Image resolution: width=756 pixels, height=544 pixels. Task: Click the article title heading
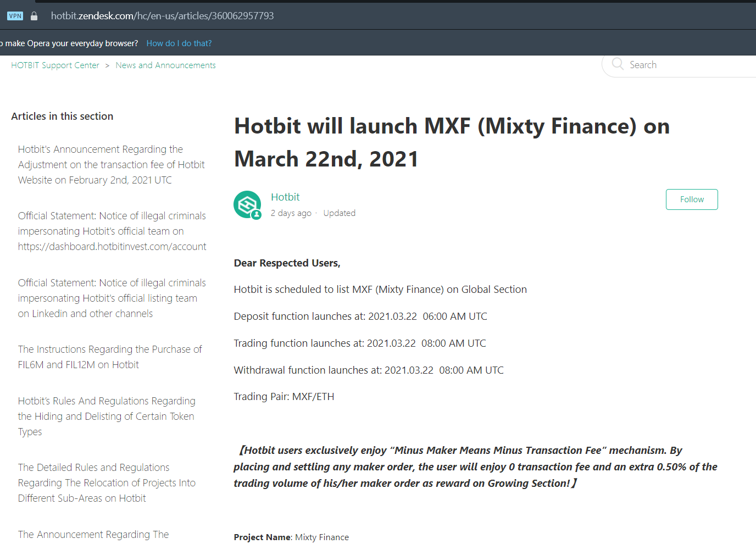pos(452,143)
